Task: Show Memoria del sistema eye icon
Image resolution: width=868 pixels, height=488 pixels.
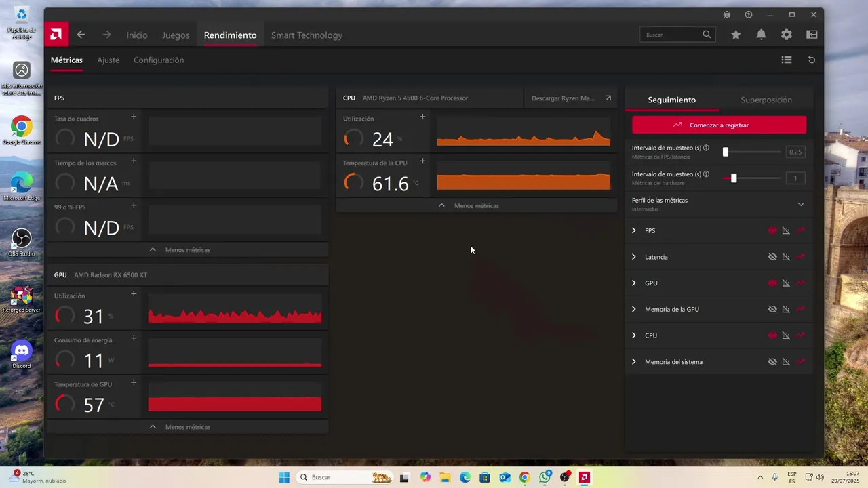Action: click(x=772, y=361)
